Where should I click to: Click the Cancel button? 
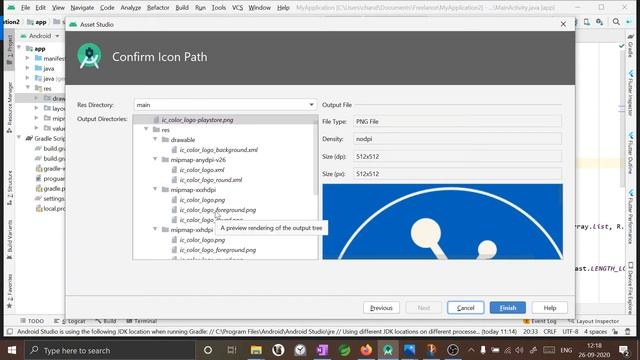pos(465,308)
